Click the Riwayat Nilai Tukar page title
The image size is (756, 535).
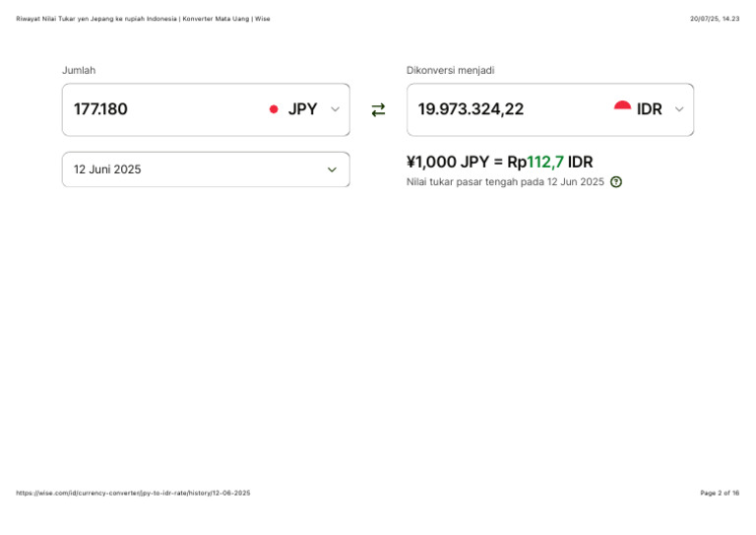(143, 19)
